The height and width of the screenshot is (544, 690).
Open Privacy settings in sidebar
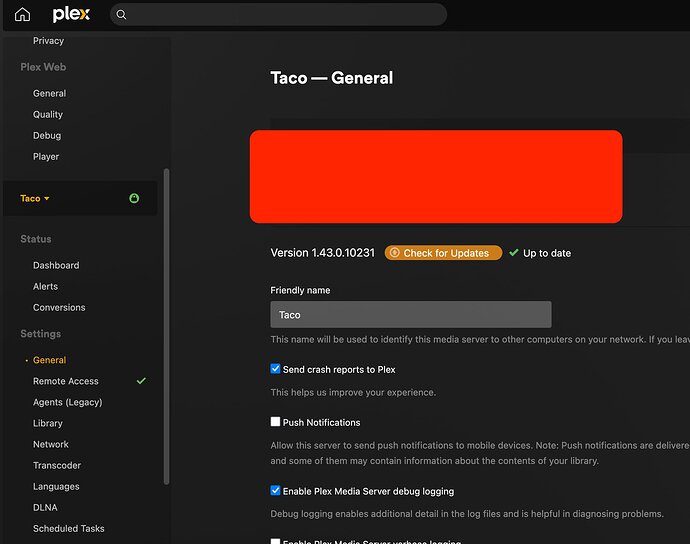coord(48,40)
